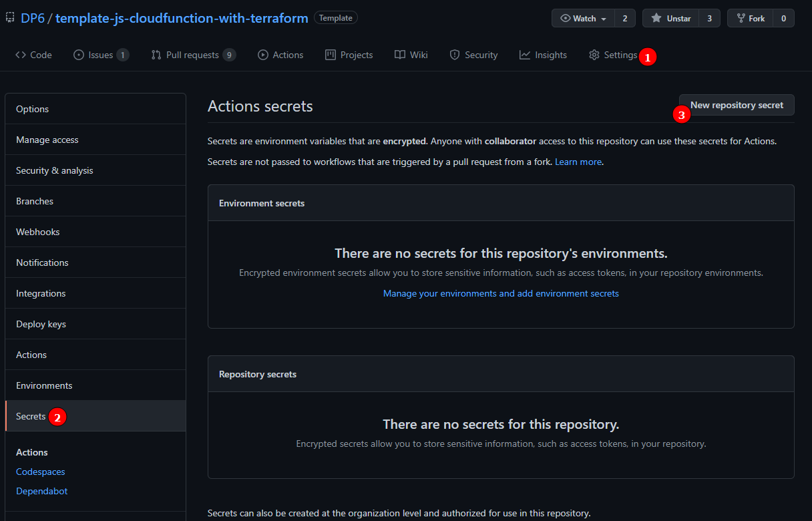This screenshot has width=812, height=521.
Task: Click the no environment secrets message
Action: coord(501,253)
